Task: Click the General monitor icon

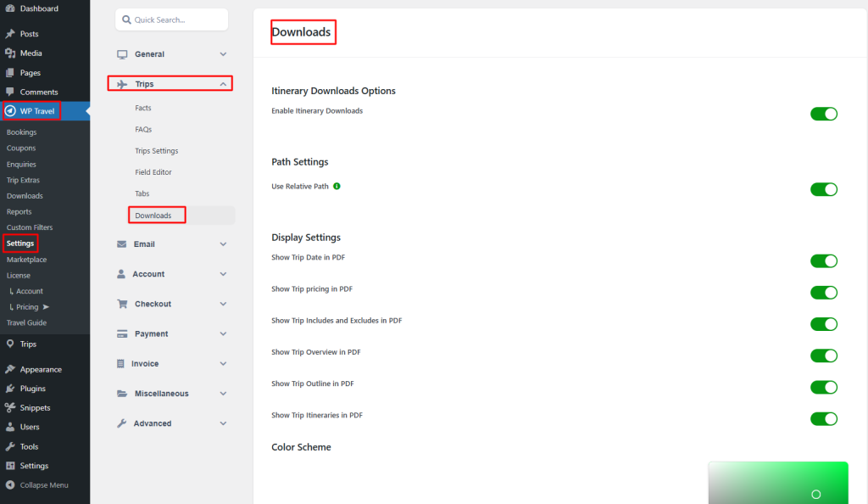Action: coord(122,54)
